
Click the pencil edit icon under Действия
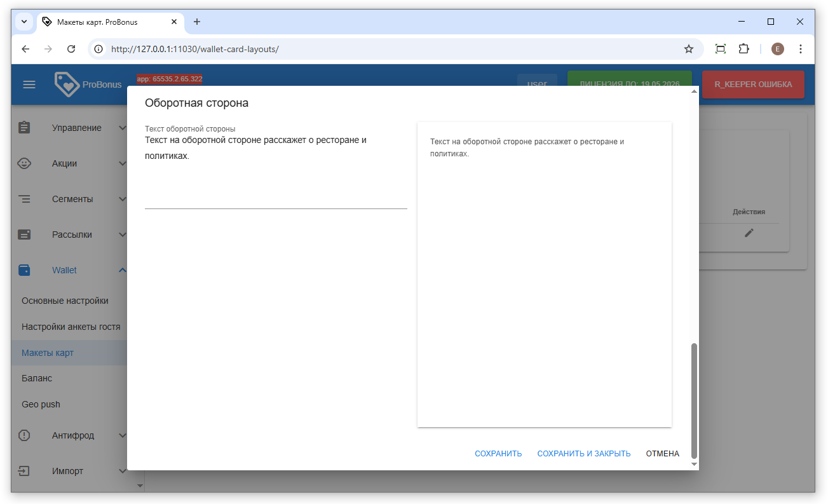749,233
